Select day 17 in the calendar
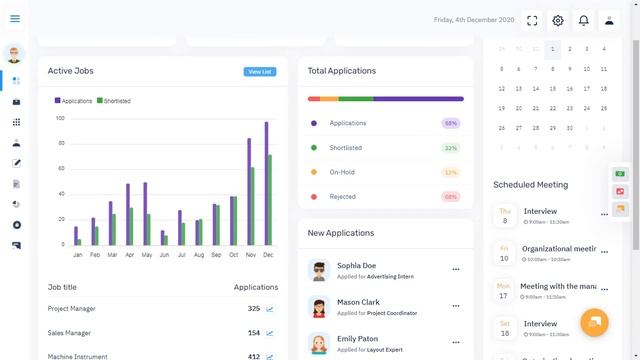Screen dimensions: 640x360 click(x=587, y=89)
